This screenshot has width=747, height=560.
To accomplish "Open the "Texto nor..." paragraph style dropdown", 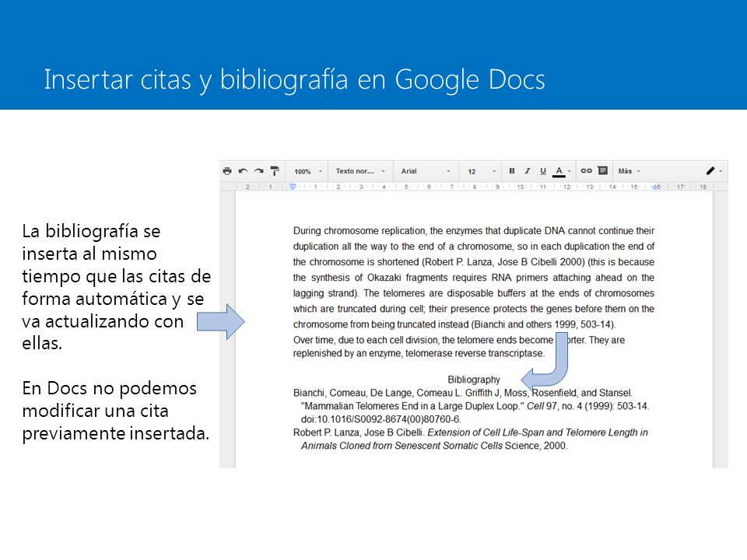I will point(360,171).
